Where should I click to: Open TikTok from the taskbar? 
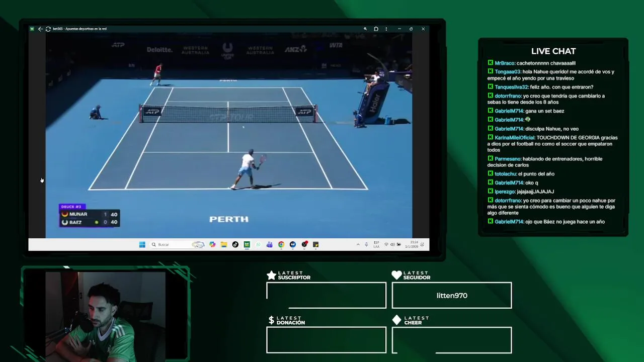coord(235,244)
